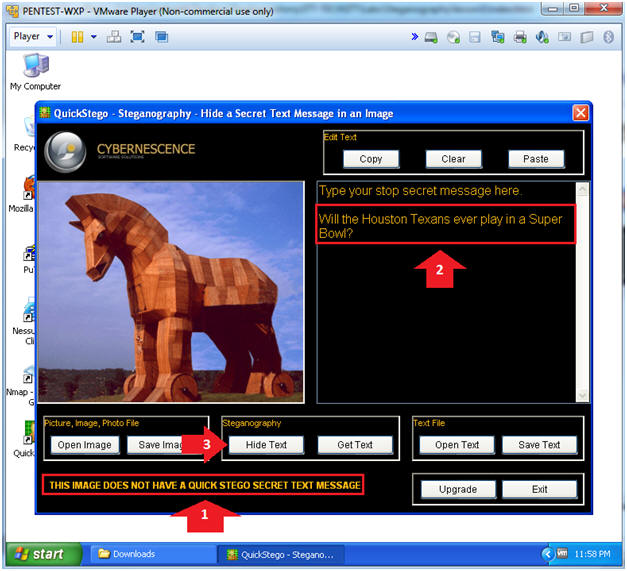
Task: Click the 11:58 PM taskbar clock
Action: [592, 554]
